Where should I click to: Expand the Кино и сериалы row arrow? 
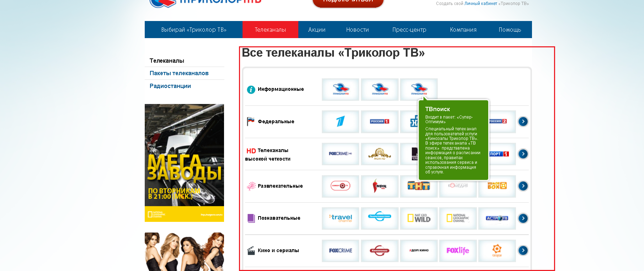[x=523, y=250]
